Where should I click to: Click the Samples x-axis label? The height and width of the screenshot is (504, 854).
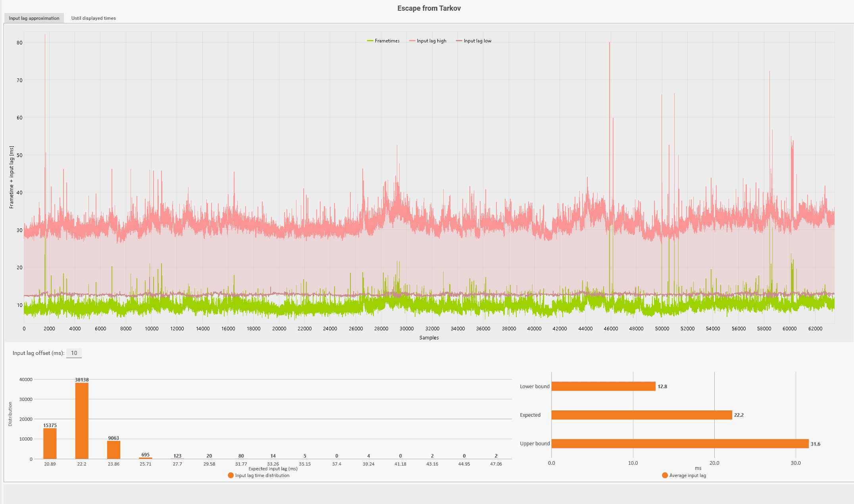coord(429,338)
